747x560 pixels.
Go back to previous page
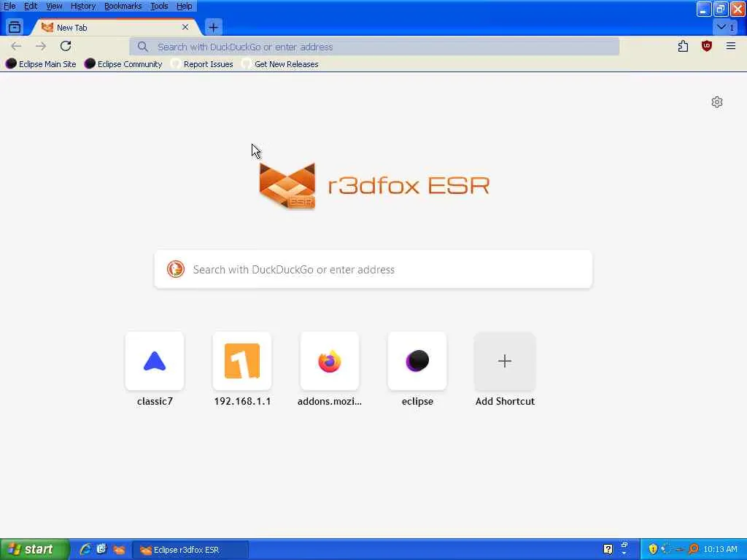point(16,46)
